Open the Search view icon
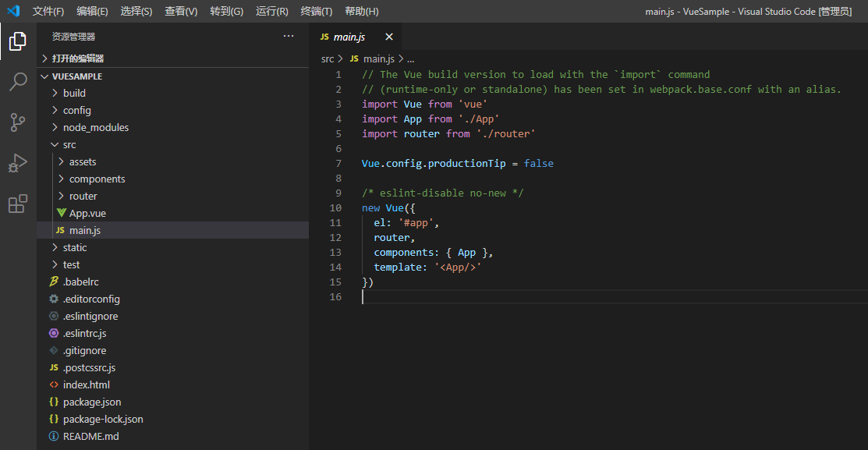868x450 pixels. 18,81
